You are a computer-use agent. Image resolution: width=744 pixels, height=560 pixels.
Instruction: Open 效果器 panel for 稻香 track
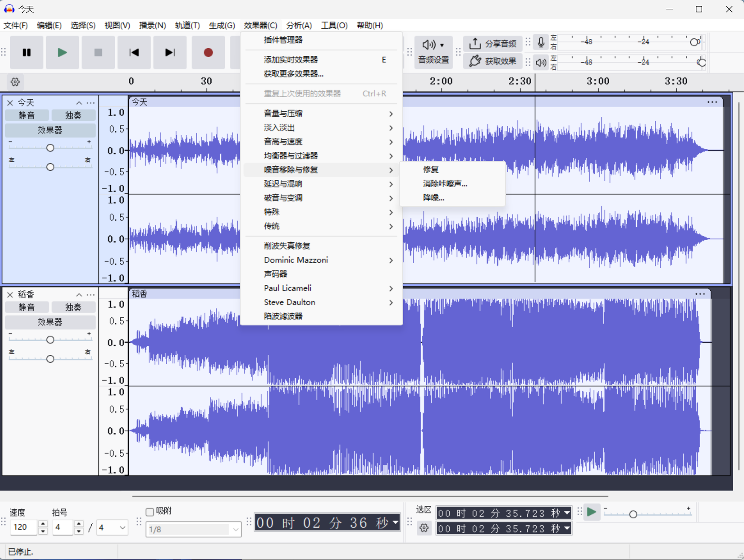(50, 322)
